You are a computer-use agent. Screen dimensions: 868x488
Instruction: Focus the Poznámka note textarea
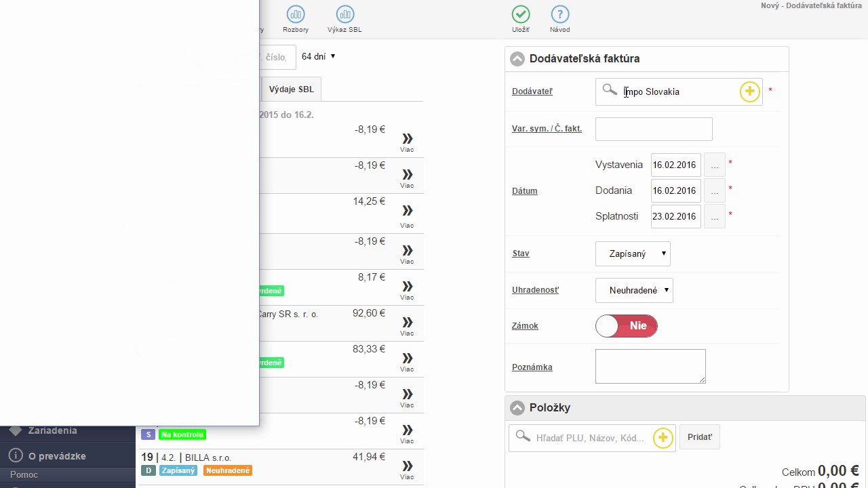pos(651,366)
